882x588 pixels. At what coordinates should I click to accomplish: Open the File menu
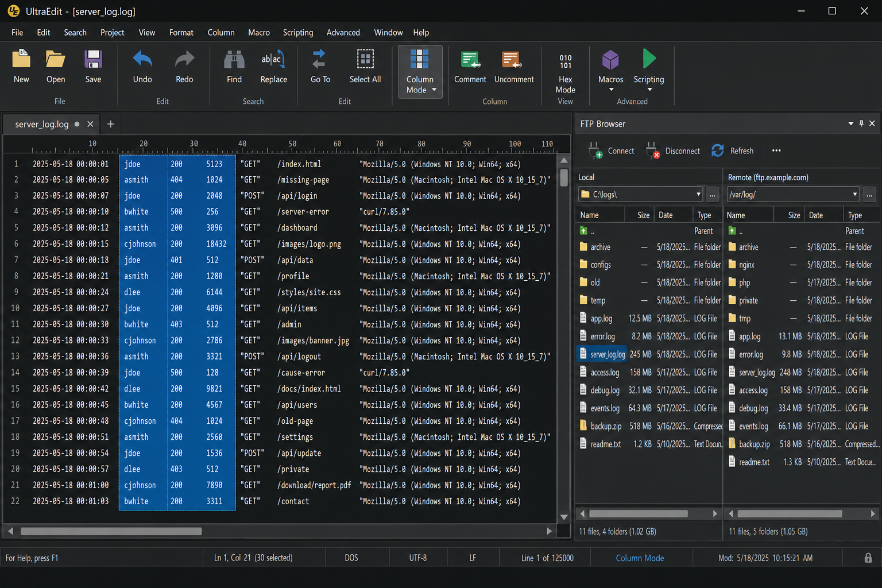pos(17,33)
